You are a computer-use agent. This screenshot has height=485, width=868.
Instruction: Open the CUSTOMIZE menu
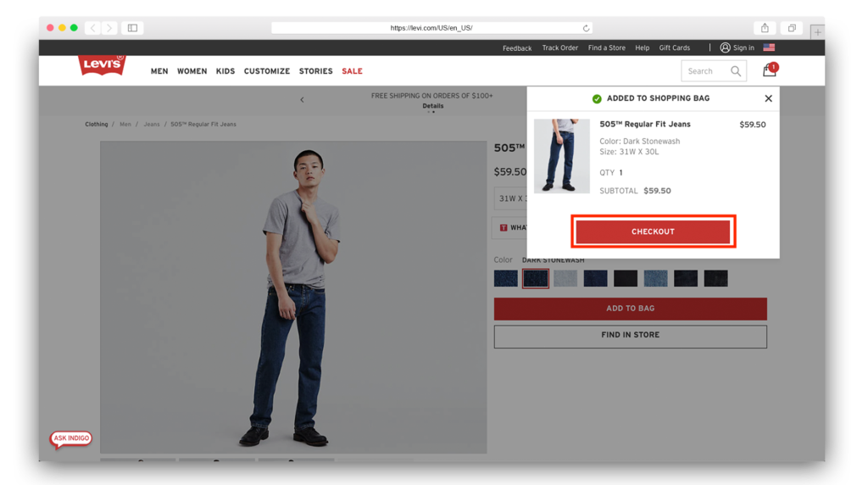[x=267, y=71]
